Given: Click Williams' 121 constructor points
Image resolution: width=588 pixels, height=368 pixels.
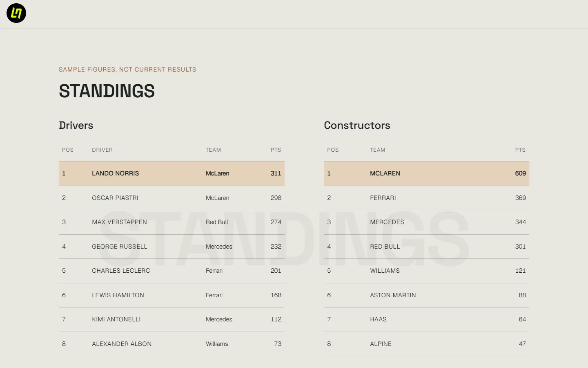Looking at the screenshot, I should pos(520,271).
